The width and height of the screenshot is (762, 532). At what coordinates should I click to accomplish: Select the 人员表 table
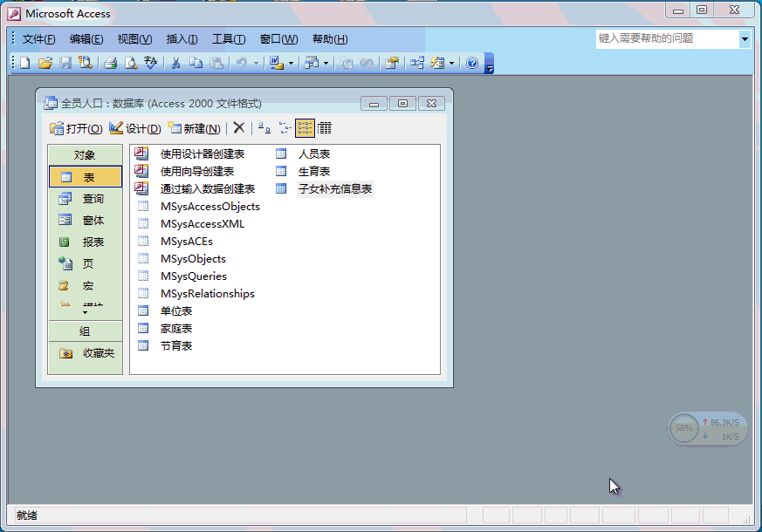(313, 153)
